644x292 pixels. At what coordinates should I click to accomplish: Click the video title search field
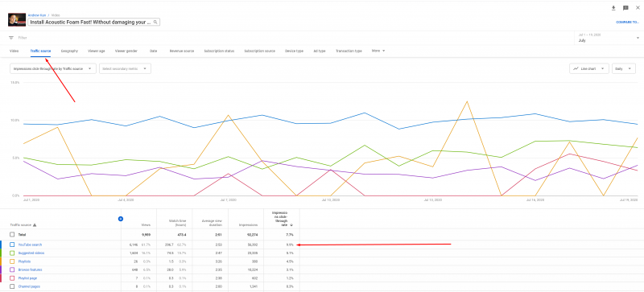[x=93, y=23]
